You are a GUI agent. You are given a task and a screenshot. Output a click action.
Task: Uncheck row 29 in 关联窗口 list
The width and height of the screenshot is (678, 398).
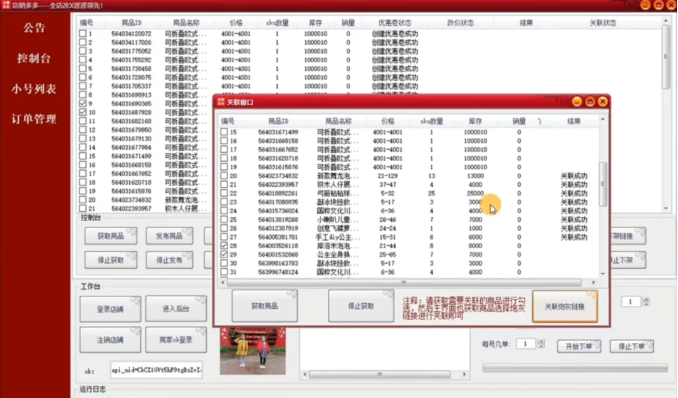point(224,254)
